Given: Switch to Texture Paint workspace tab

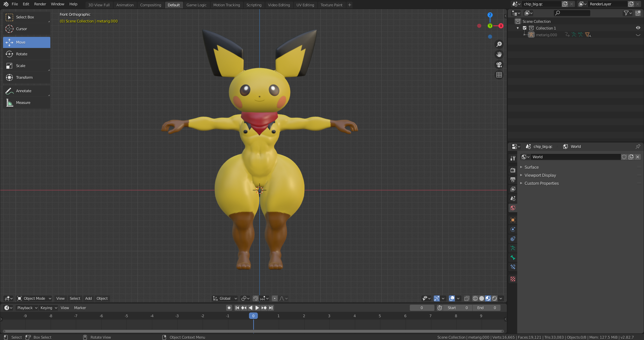Looking at the screenshot, I should (331, 5).
